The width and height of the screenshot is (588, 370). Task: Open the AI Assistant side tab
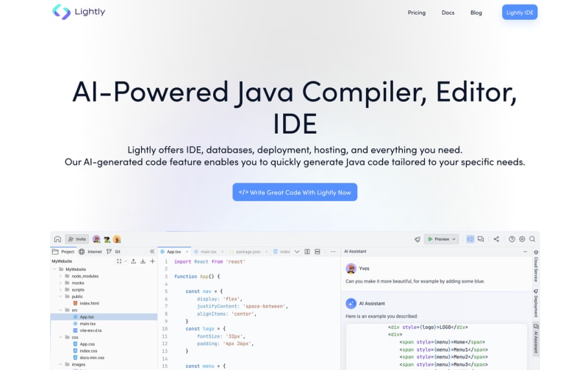click(x=536, y=338)
